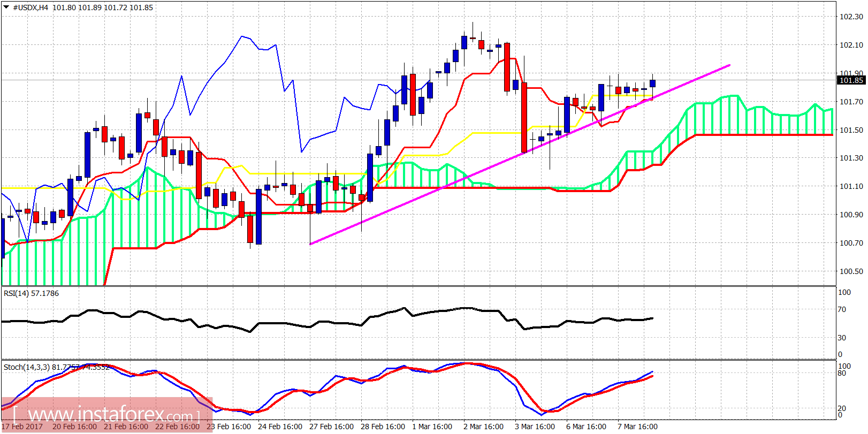Click the OHLC values 101.80 101.89 101.72 101.85
868x434 pixels.
[103, 7]
